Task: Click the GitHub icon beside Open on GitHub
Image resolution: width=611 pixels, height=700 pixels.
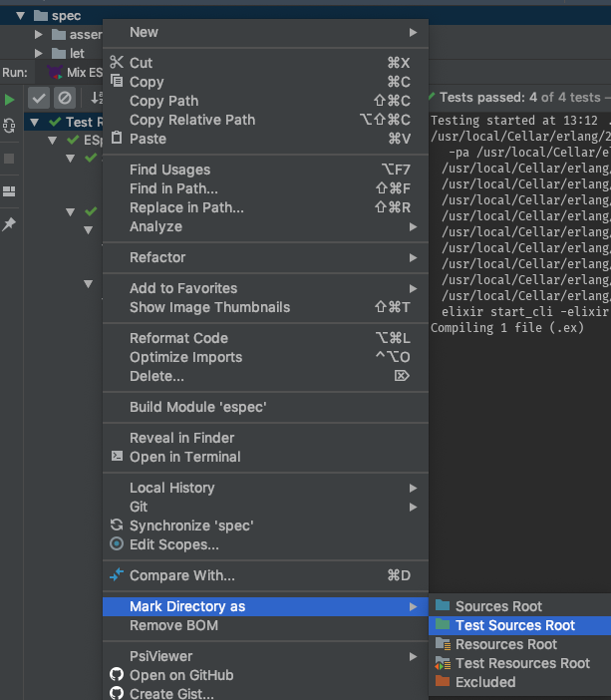Action: click(117, 674)
